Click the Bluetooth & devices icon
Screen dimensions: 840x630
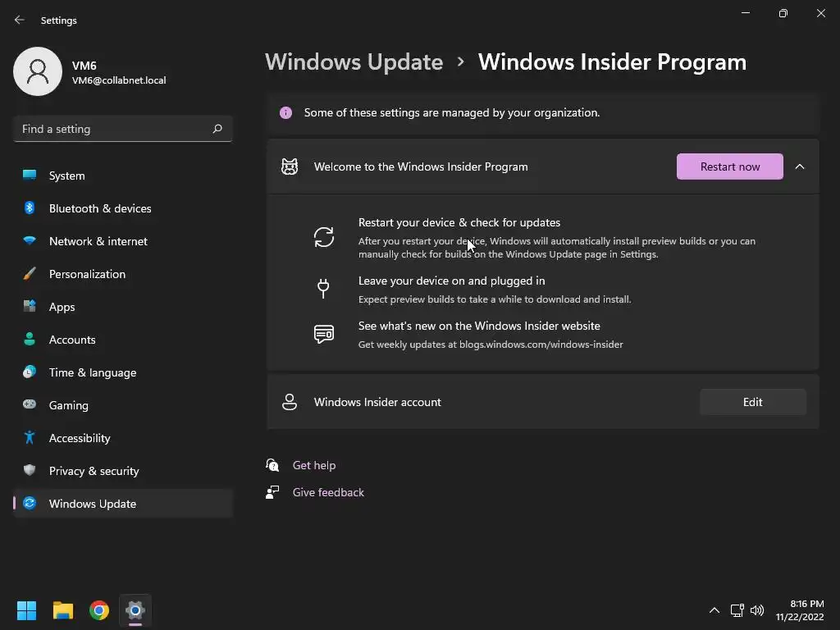click(30, 208)
